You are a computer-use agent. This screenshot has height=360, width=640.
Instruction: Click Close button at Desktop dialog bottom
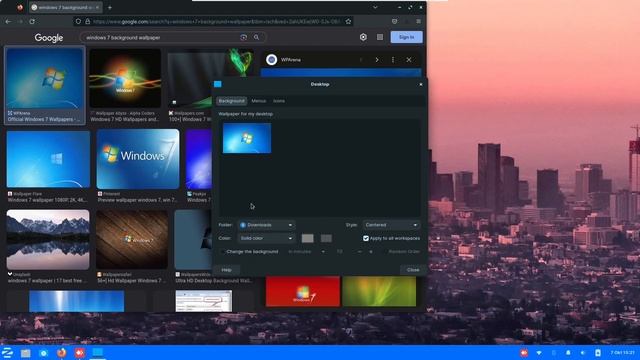coord(413,270)
